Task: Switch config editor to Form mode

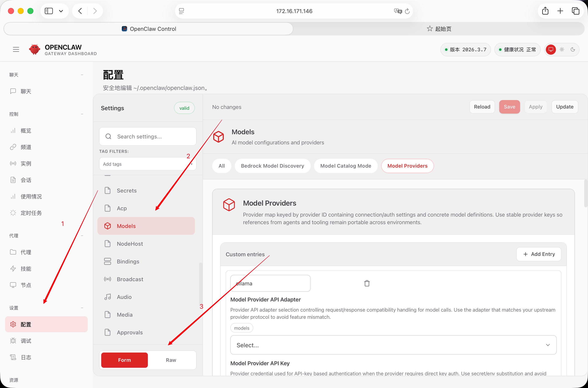Action: click(x=124, y=360)
